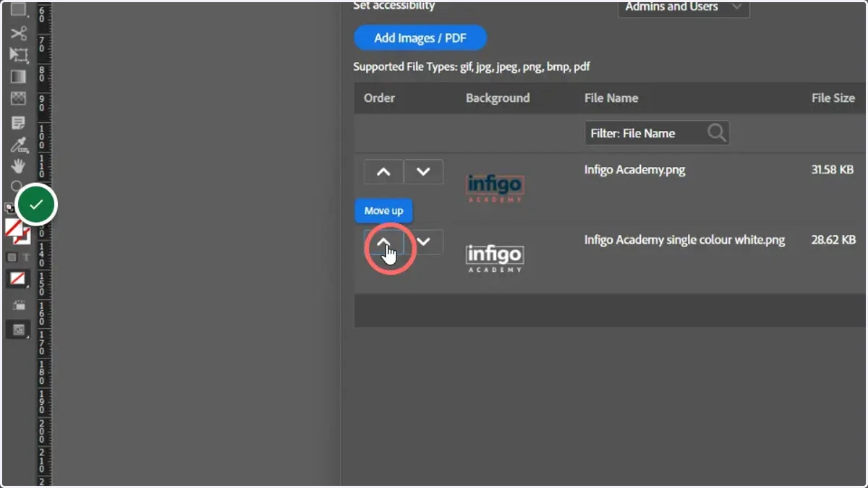Click the Add Images / PDF button
The width and height of the screenshot is (868, 488).
coord(420,38)
